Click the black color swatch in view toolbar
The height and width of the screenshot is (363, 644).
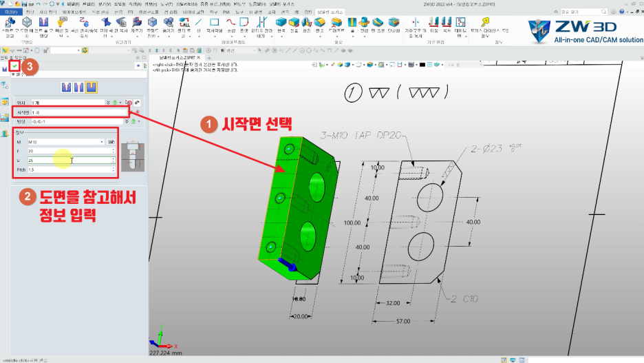click(422, 65)
